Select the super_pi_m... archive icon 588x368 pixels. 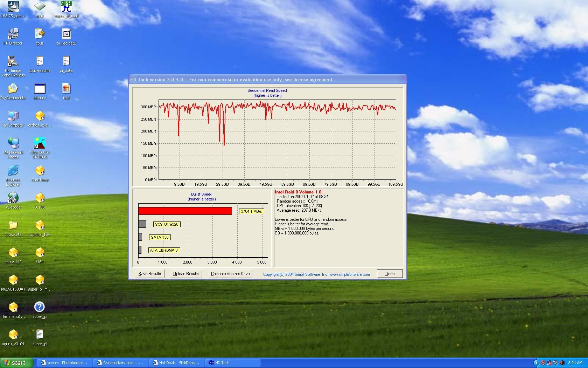[40, 282]
